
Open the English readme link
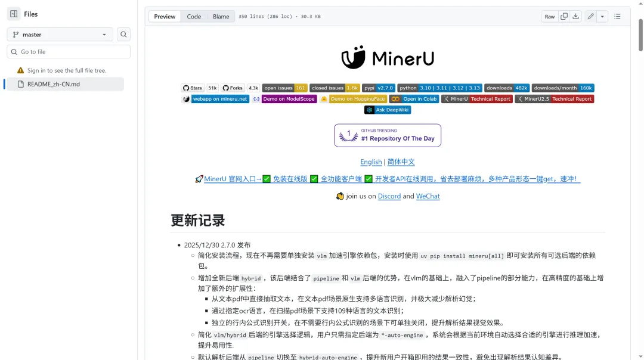371,162
